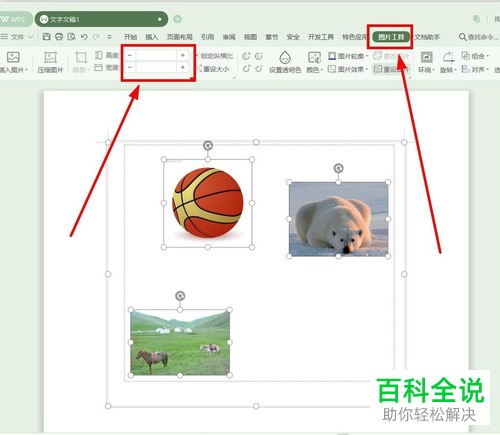Open size dialog launcher beside 重设大小
This screenshot has width=500, height=435.
tap(234, 77)
